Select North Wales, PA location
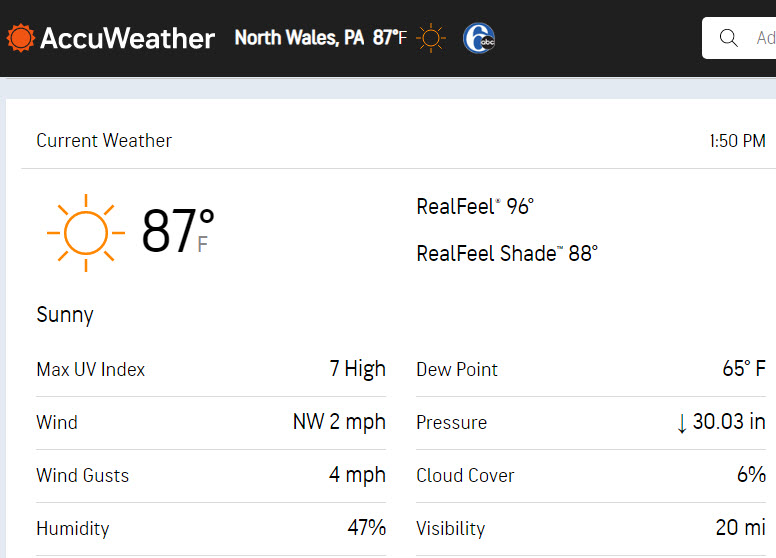The image size is (776, 558). coord(299,38)
